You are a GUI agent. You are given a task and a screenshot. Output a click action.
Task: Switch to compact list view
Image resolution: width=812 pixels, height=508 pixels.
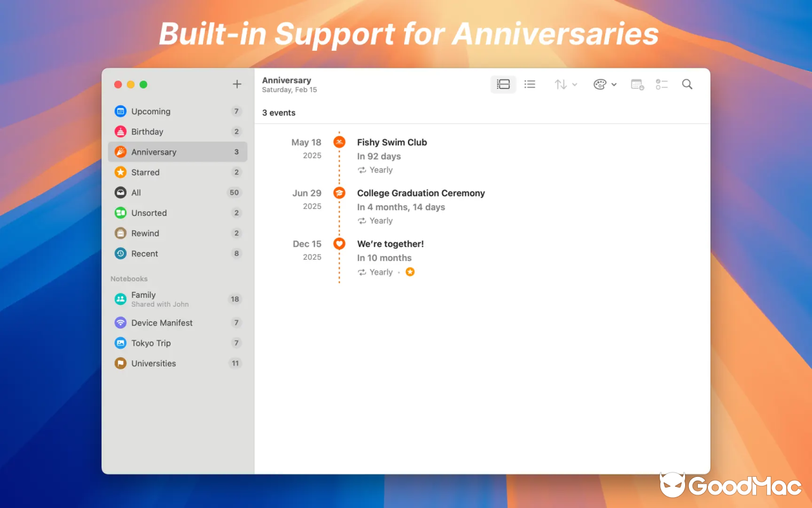(x=530, y=84)
